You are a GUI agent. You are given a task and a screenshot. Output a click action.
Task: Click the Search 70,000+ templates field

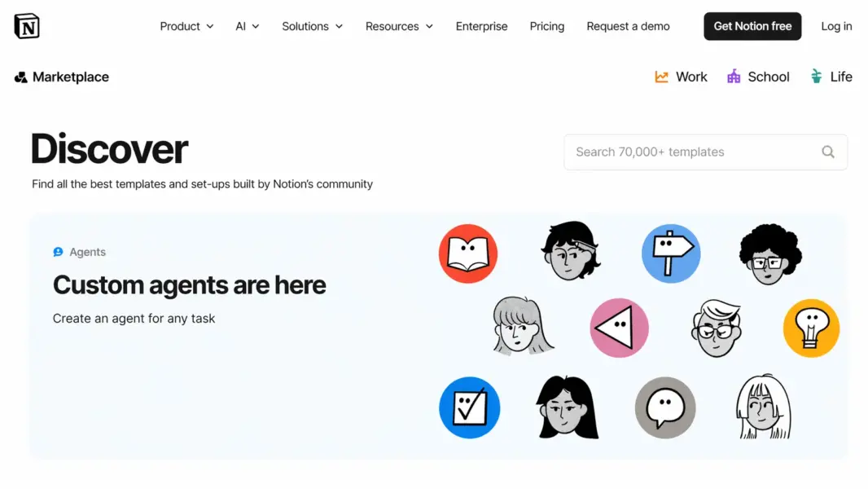(x=705, y=152)
